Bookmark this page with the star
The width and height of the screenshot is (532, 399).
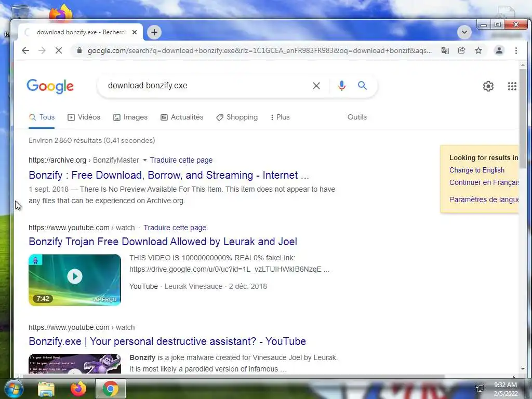pos(478,50)
